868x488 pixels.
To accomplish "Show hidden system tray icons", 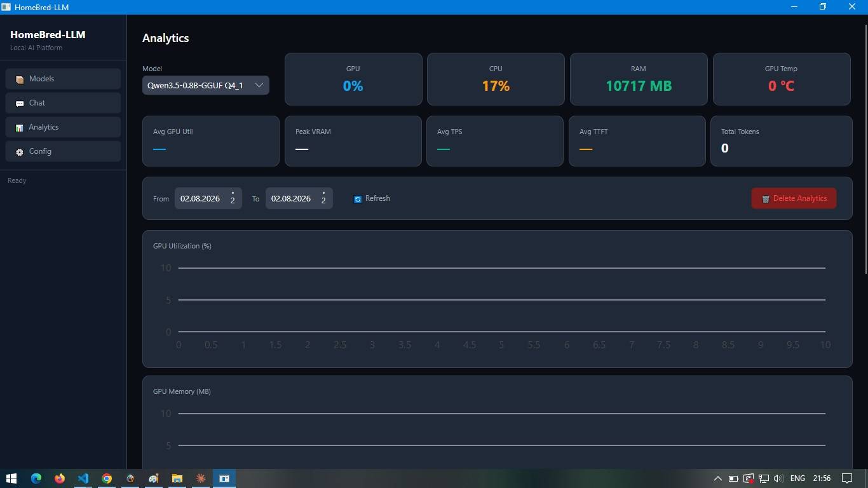I will point(717,478).
